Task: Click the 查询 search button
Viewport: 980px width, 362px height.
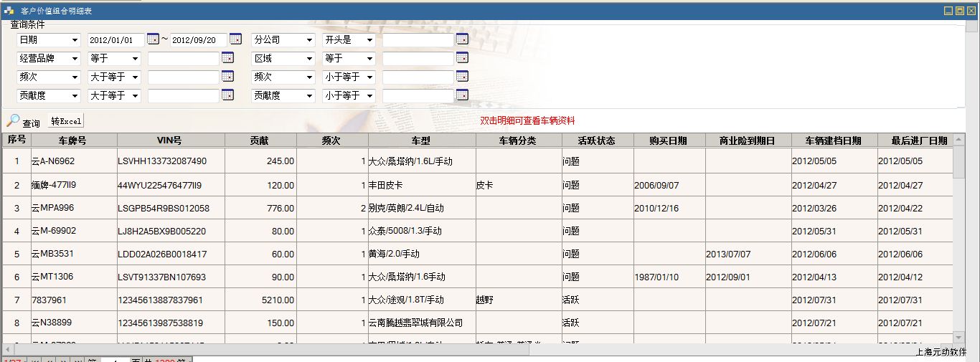Action: tap(24, 123)
